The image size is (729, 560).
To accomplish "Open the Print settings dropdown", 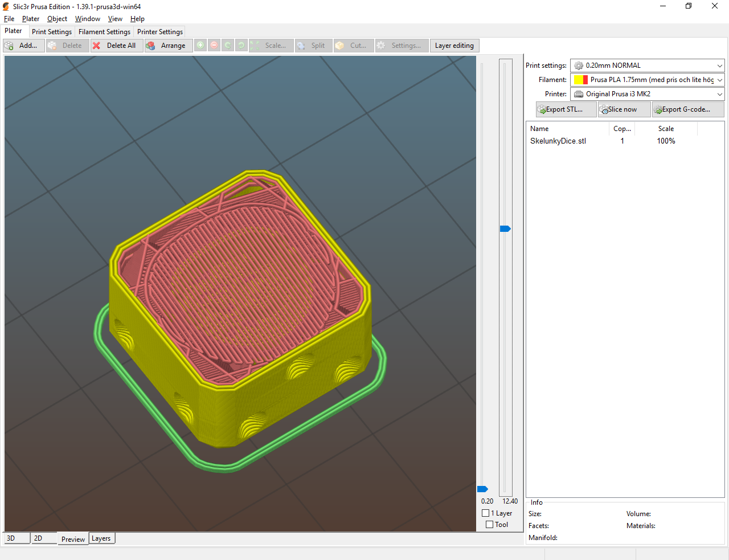I will coord(646,65).
